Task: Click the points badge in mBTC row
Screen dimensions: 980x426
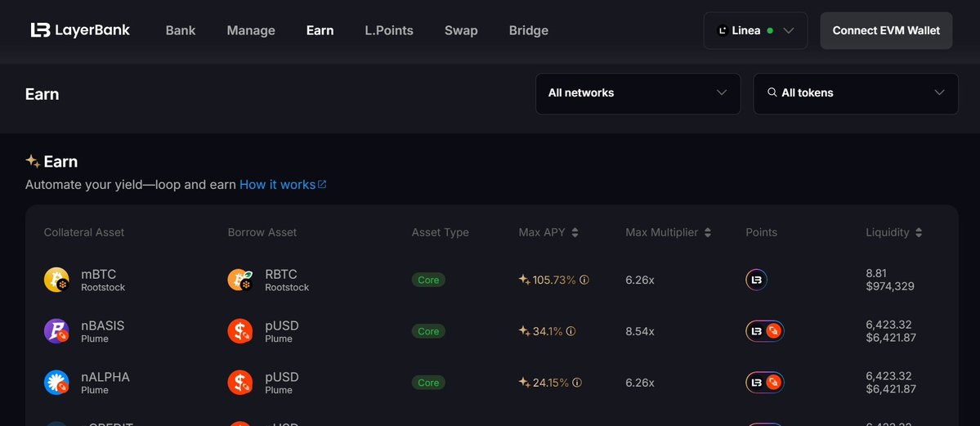Action: (756, 280)
